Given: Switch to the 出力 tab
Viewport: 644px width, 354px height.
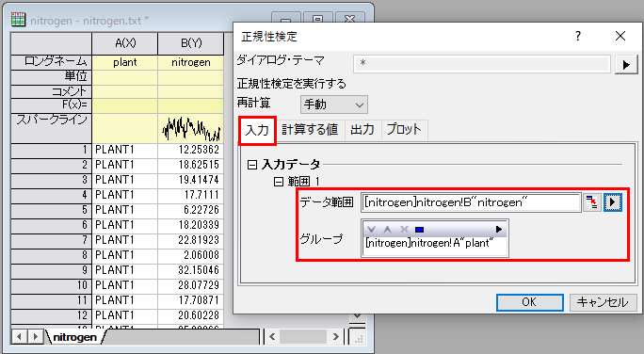Looking at the screenshot, I should (362, 130).
